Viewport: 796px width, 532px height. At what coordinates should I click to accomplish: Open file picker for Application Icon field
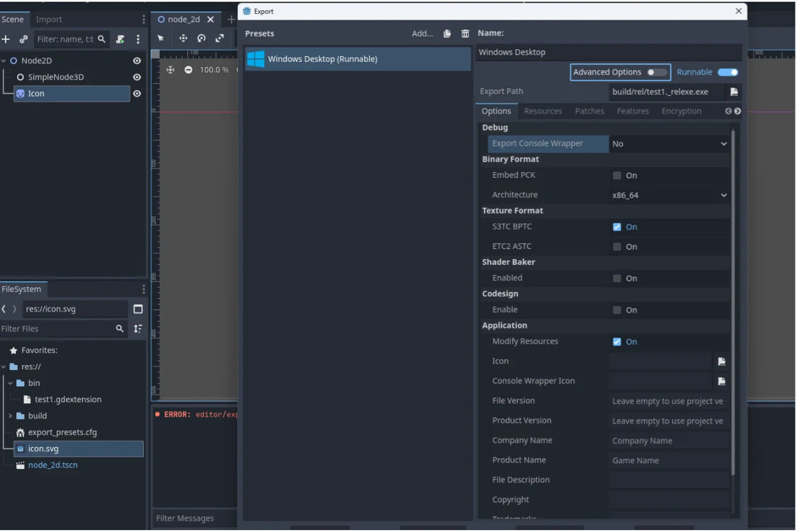[x=722, y=362]
